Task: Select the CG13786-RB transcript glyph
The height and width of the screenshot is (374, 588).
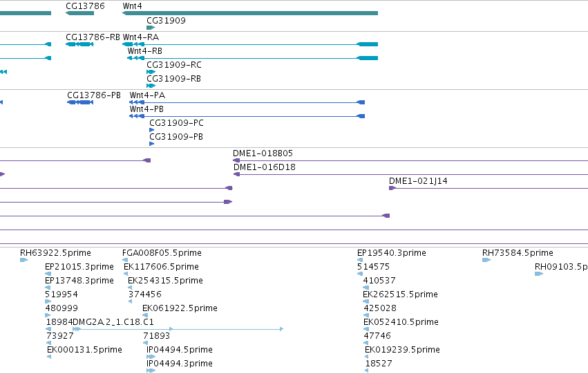Action: click(79, 44)
